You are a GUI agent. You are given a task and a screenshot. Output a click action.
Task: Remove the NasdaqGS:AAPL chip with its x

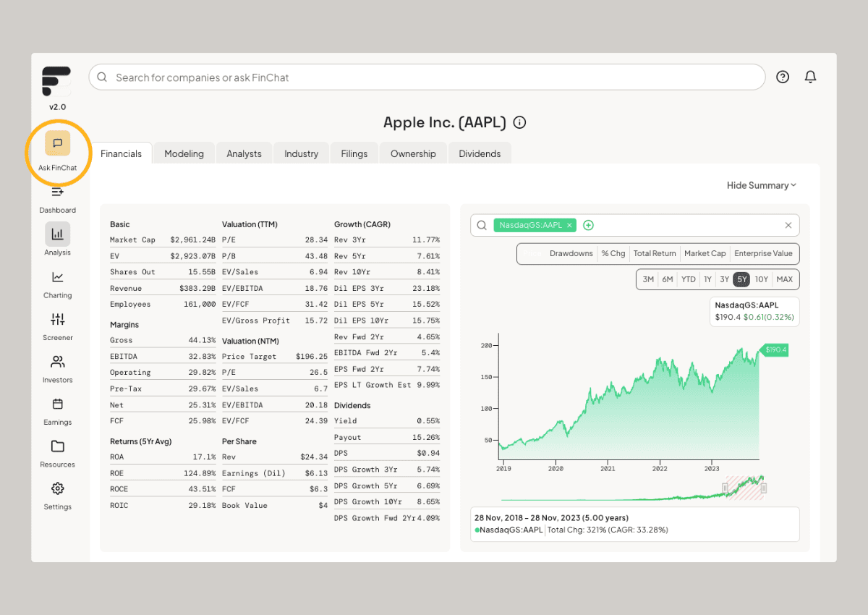(x=569, y=225)
